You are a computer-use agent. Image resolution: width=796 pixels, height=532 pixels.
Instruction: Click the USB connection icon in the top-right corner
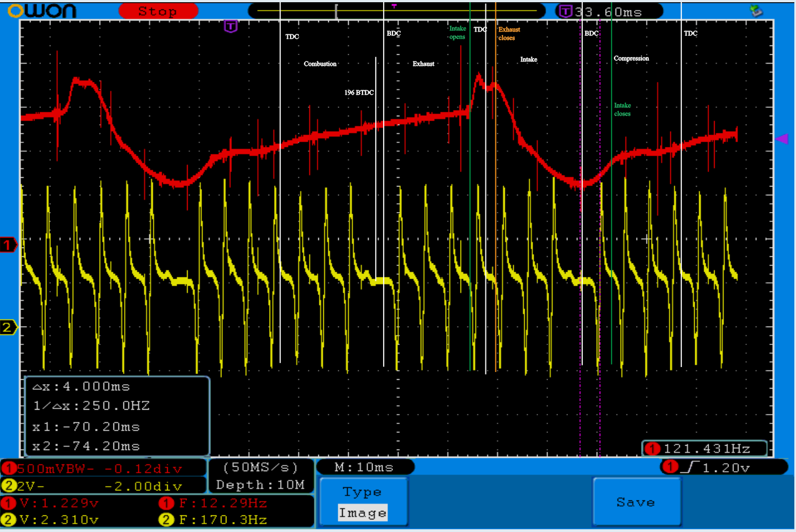(756, 11)
